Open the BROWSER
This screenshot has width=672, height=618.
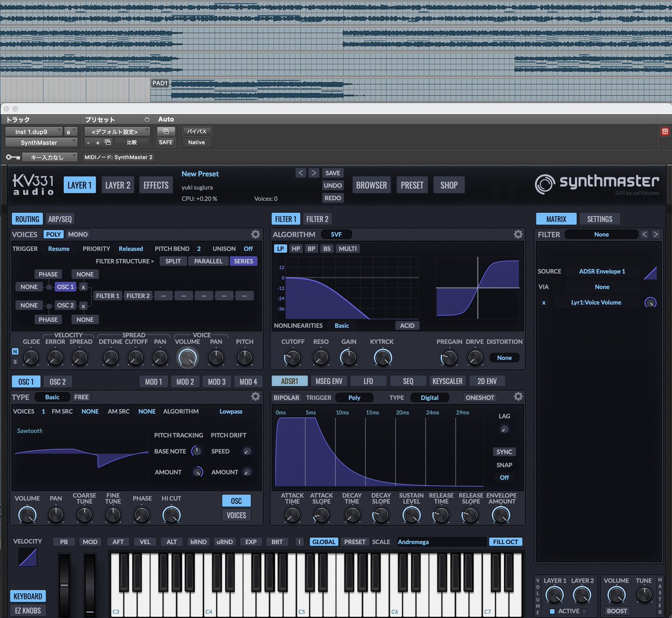click(371, 185)
